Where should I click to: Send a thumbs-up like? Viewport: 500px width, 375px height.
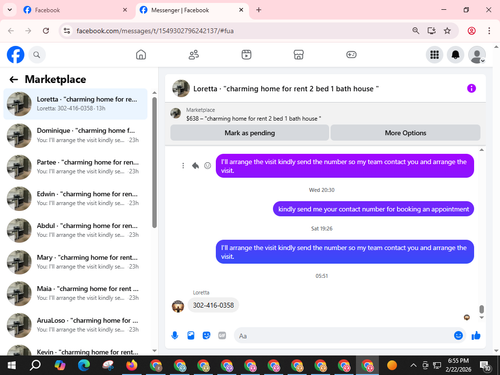[x=476, y=335]
